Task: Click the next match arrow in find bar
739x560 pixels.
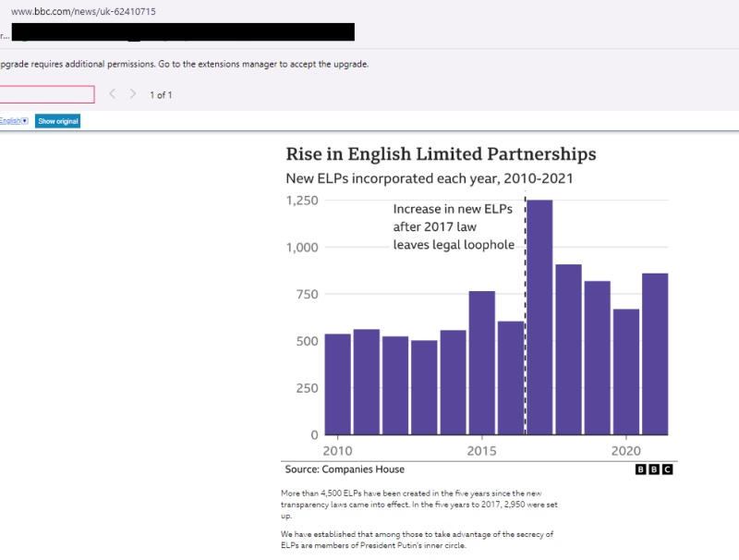Action: coord(133,94)
